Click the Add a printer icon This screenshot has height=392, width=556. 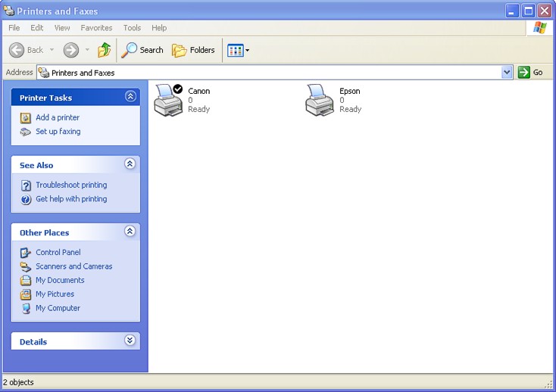point(26,118)
